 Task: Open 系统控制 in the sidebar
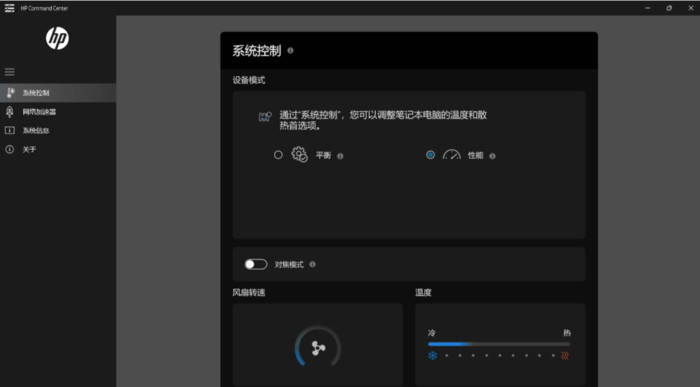58,93
